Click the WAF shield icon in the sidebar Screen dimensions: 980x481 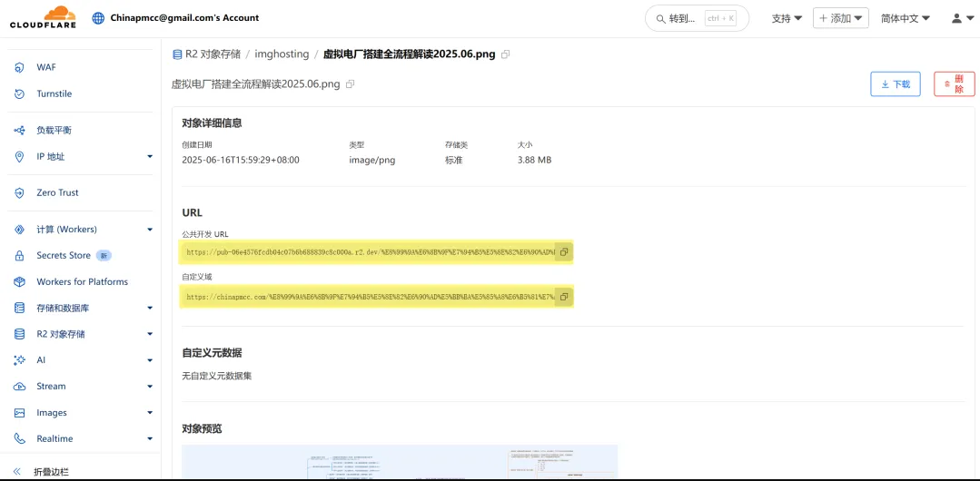(19, 67)
